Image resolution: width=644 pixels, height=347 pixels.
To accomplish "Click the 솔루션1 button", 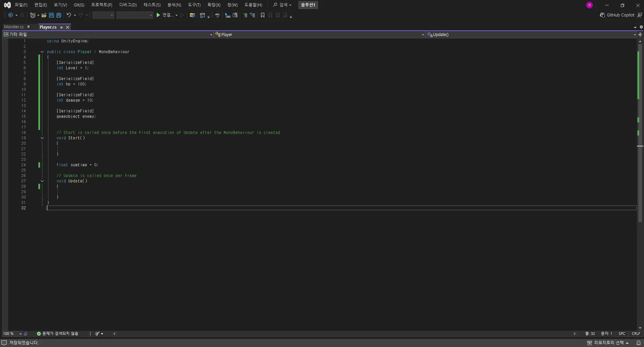I will click(x=308, y=5).
